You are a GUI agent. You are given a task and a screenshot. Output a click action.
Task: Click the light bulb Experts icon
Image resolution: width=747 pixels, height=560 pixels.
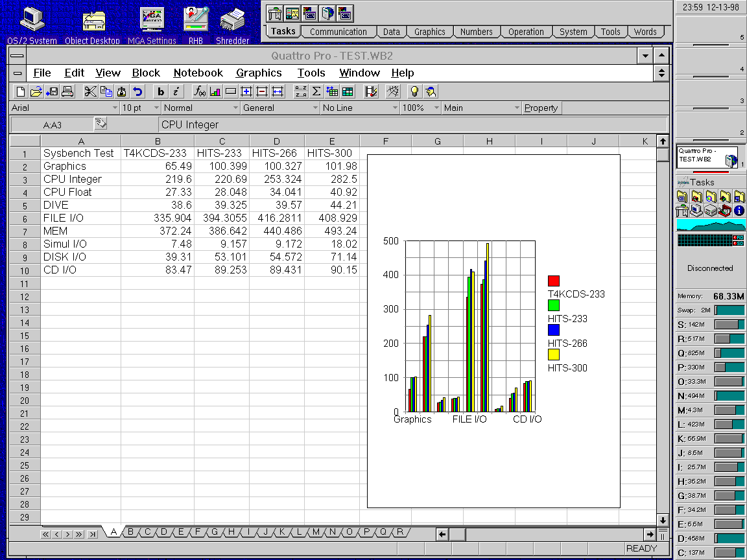pyautogui.click(x=414, y=91)
